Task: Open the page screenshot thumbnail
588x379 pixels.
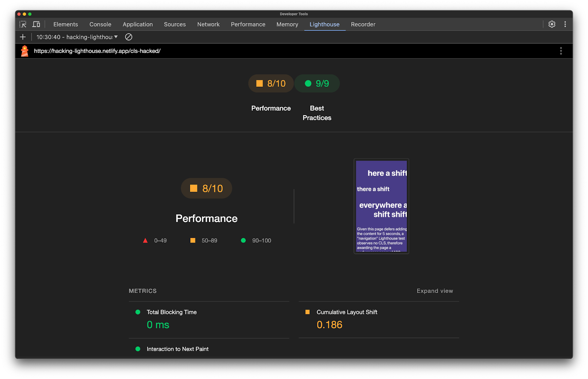Action: pyautogui.click(x=381, y=206)
